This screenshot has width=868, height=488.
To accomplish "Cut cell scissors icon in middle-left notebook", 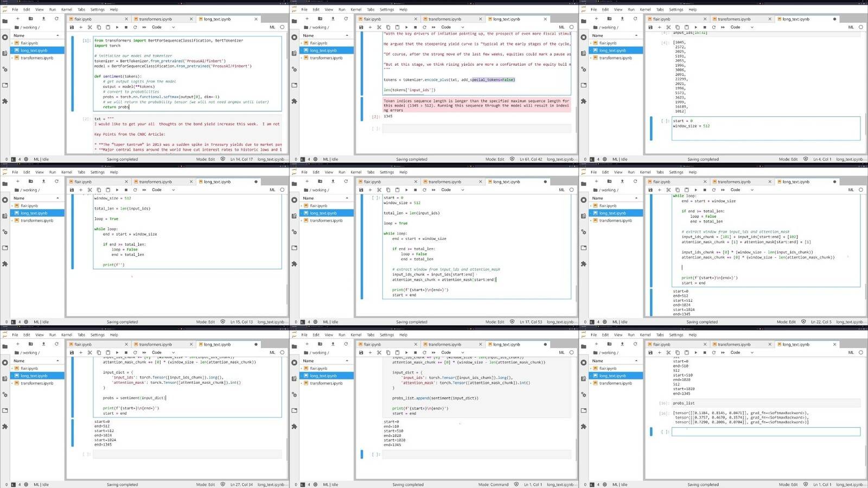I will [x=90, y=190].
